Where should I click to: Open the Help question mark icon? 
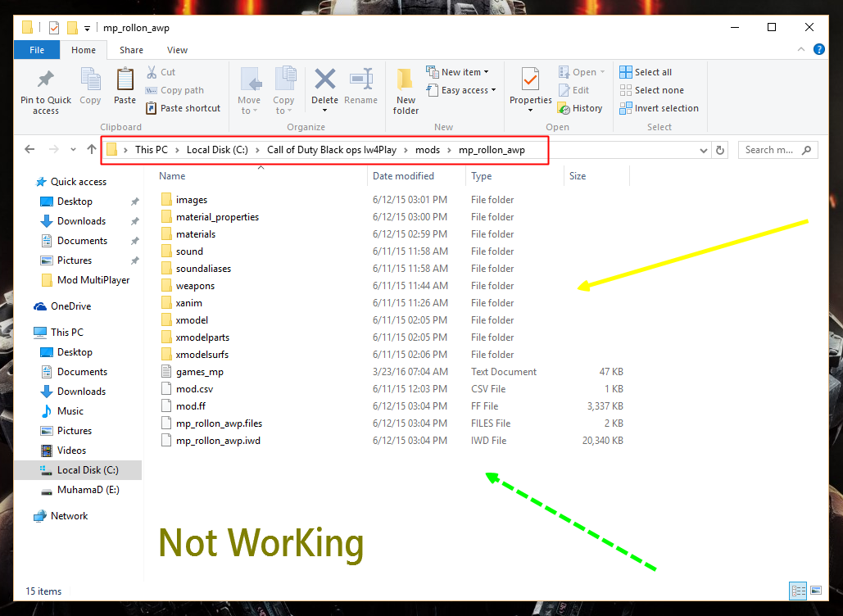pos(818,50)
